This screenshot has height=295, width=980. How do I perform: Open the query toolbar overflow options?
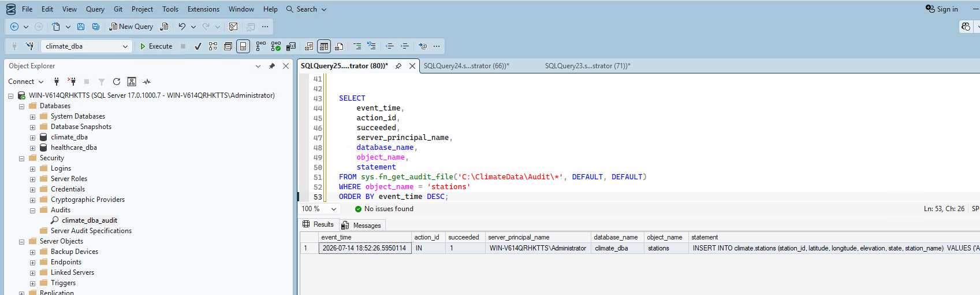(x=437, y=46)
